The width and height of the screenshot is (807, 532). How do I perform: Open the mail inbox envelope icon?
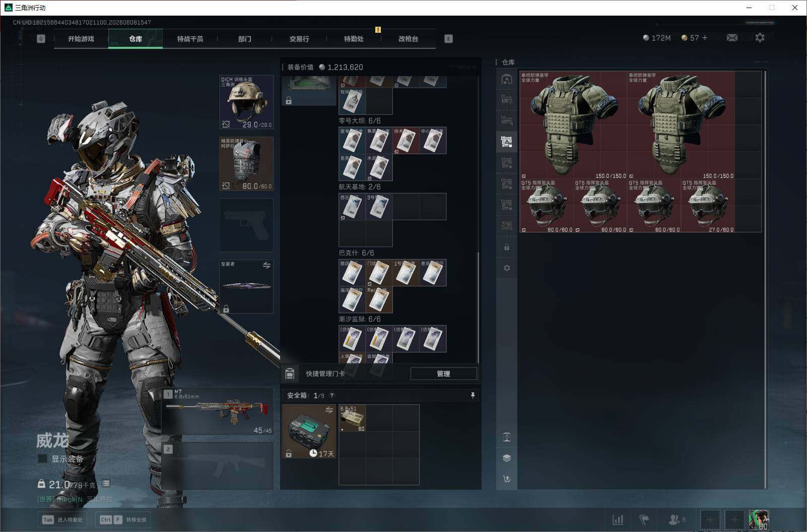click(x=732, y=38)
